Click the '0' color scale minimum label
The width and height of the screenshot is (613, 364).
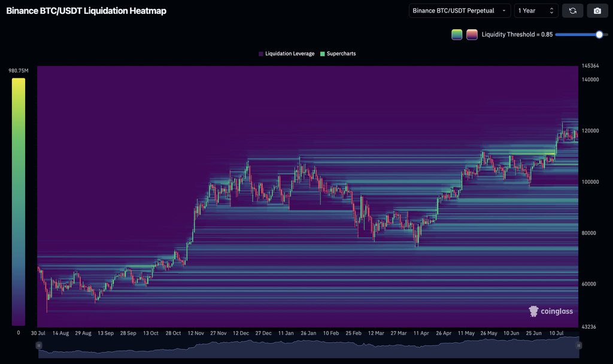pos(19,333)
